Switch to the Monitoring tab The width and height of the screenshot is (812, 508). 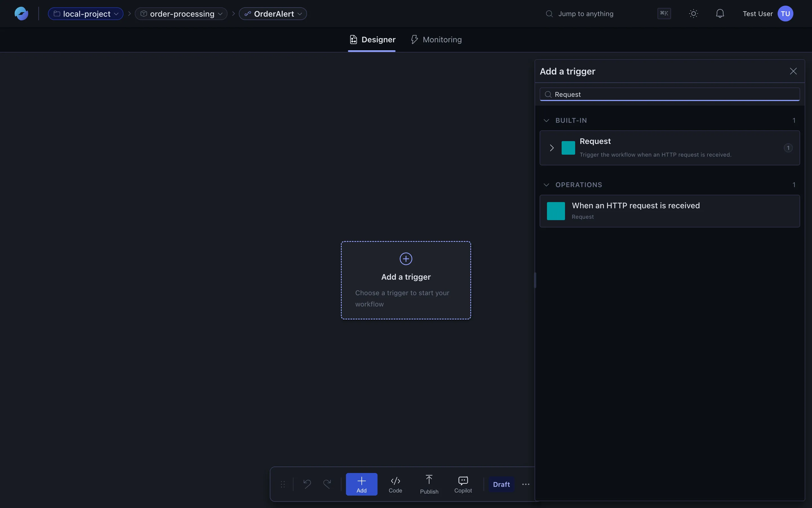click(436, 40)
